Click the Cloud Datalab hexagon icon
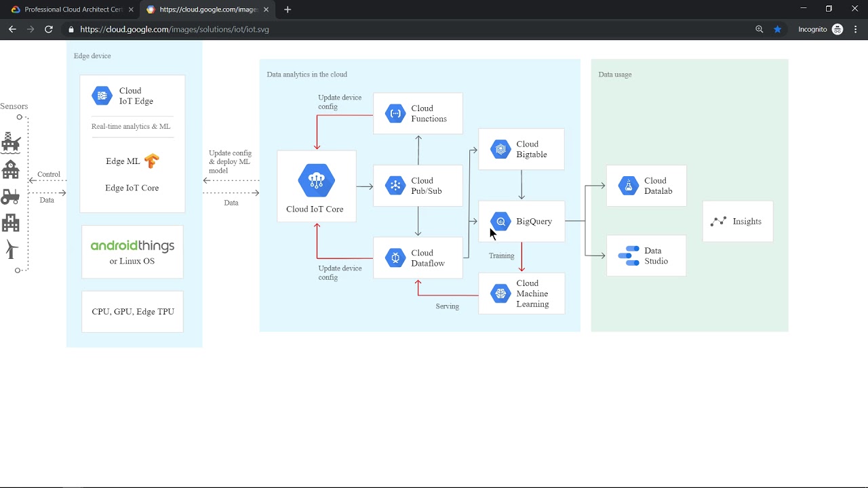Screen dimensions: 868x488 pyautogui.click(x=629, y=186)
